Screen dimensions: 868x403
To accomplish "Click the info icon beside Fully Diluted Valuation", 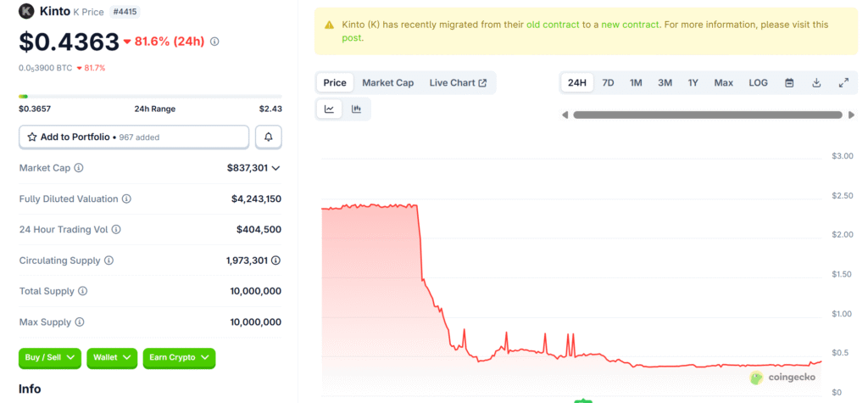I will point(126,199).
